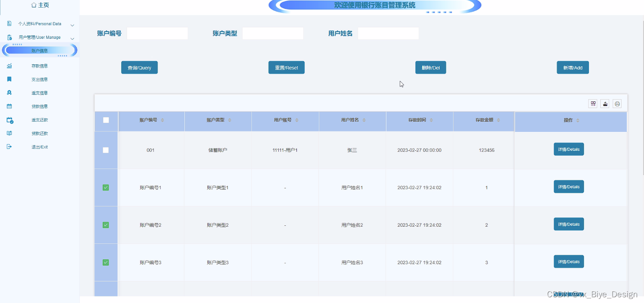Open 透支还款 via its calendar-check icon
This screenshot has width=644, height=303.
tap(10, 120)
